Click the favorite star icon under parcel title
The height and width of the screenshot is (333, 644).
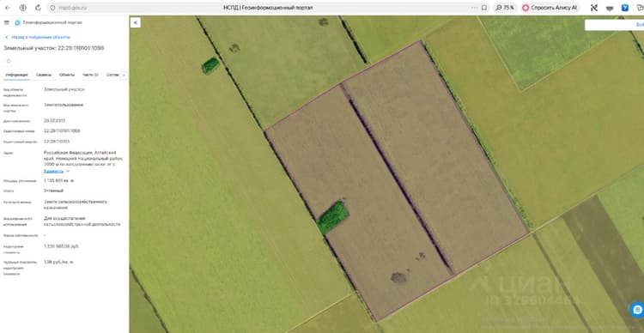point(9,61)
